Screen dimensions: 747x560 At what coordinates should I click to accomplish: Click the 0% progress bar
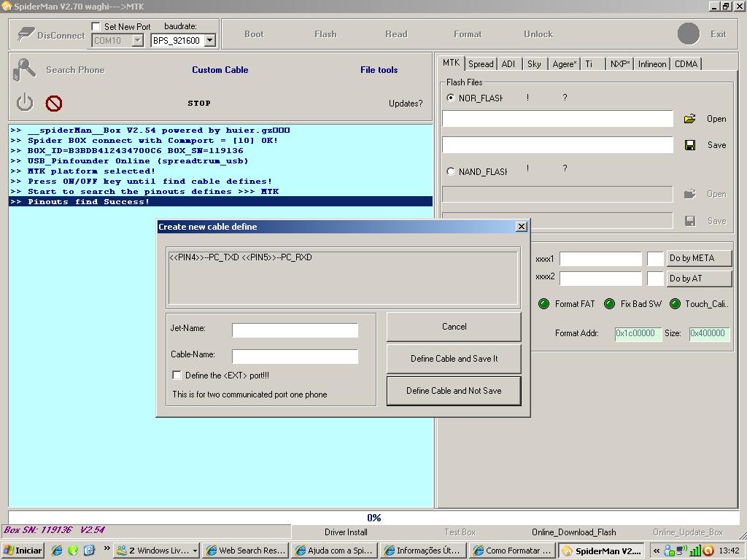(x=373, y=518)
